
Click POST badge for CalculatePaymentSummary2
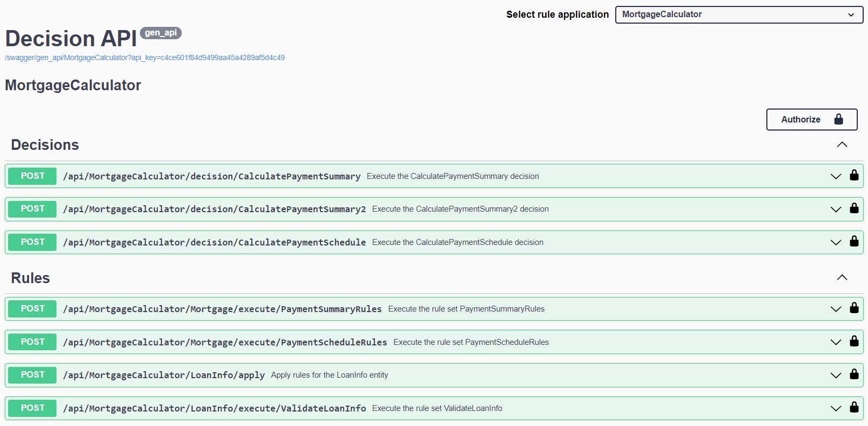click(x=33, y=209)
